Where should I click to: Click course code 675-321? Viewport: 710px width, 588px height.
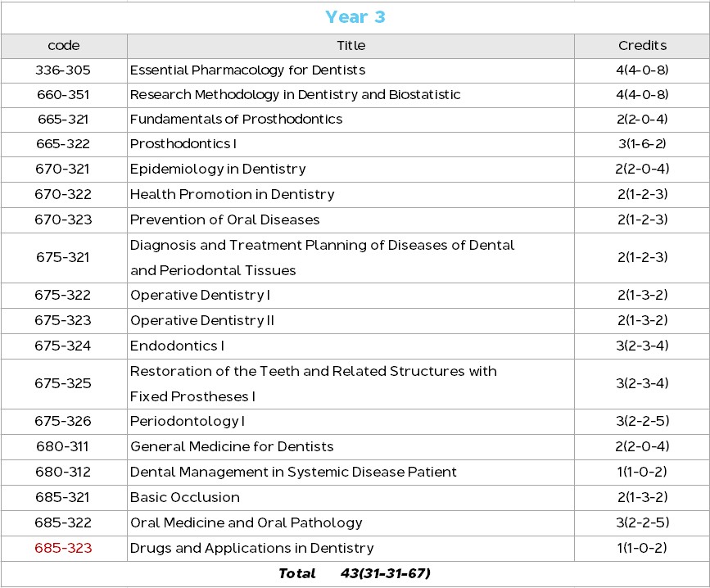(x=64, y=257)
